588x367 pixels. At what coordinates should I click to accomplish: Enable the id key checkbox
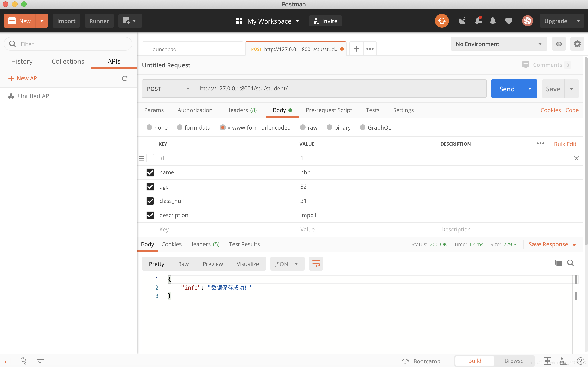tap(150, 158)
